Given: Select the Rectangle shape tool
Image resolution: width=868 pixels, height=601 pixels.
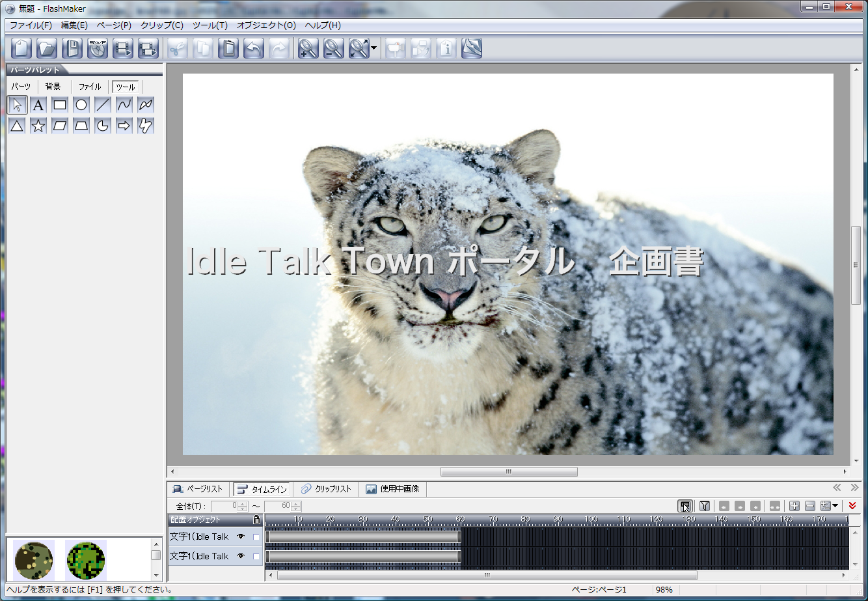Looking at the screenshot, I should pos(60,105).
